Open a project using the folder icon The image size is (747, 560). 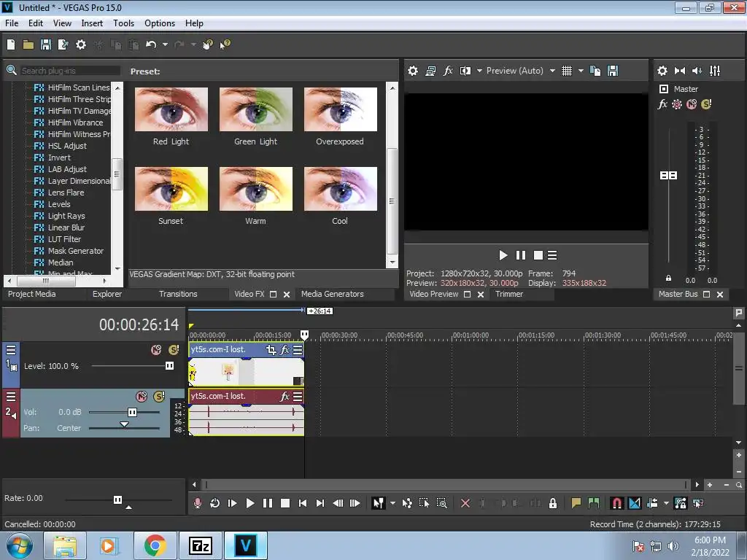click(28, 44)
